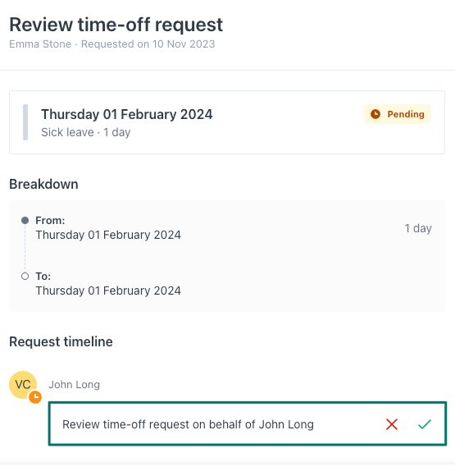The height and width of the screenshot is (476, 455).
Task: Click the John Long name label
Action: coord(75,385)
